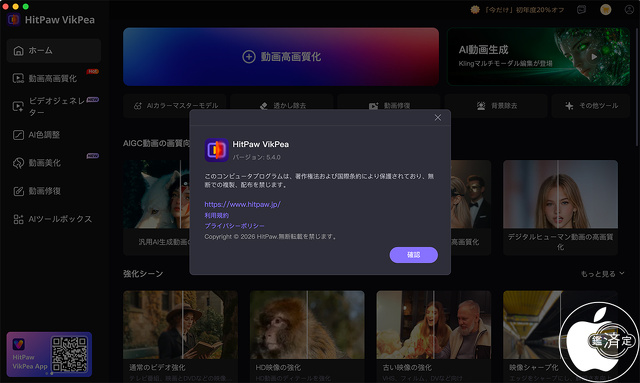Click the sparkle icon for その他ツール

tap(569, 106)
